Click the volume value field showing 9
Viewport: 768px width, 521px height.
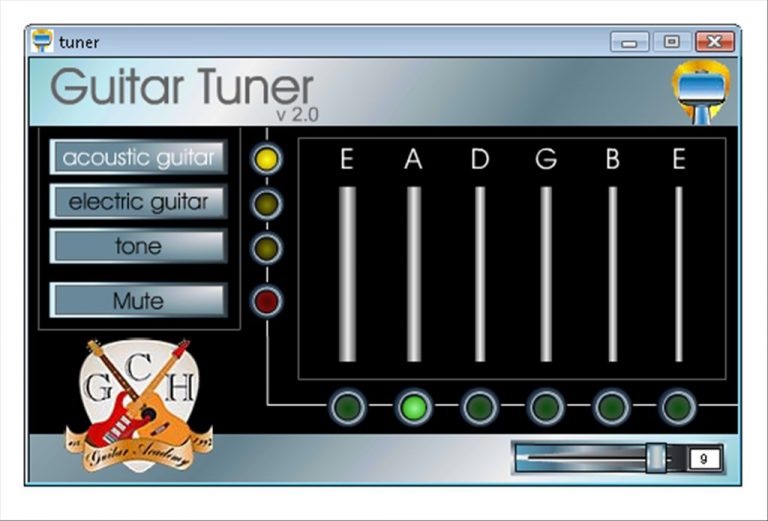[704, 459]
